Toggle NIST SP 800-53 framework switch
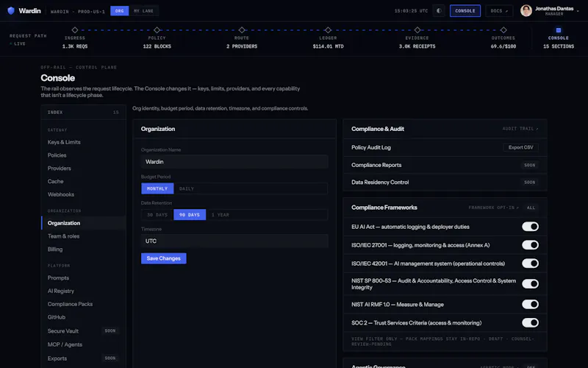 click(530, 283)
